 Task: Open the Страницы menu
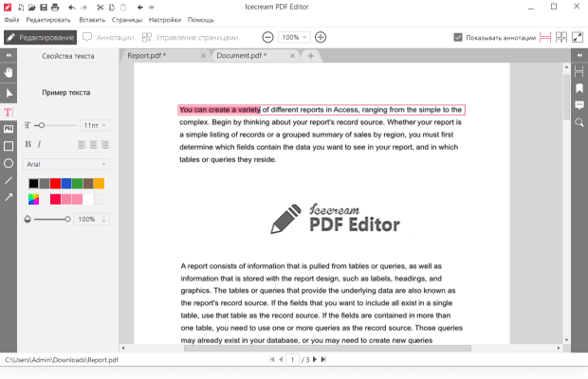[x=127, y=20]
